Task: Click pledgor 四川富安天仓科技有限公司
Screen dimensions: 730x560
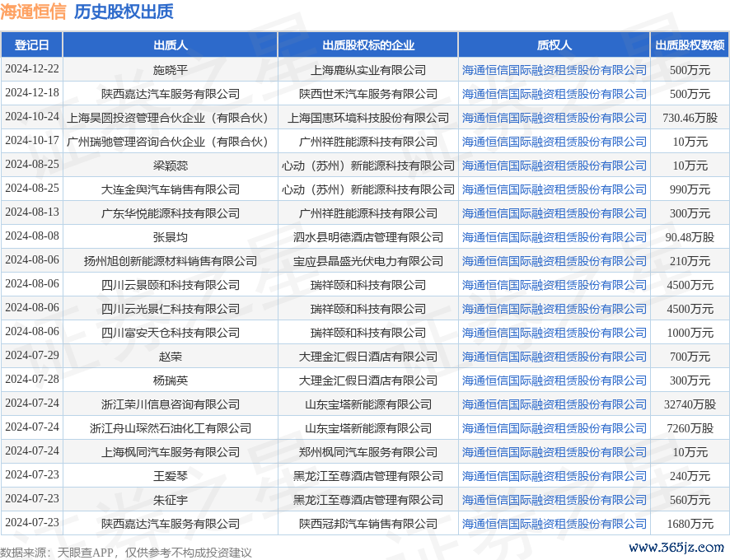Action: (x=171, y=333)
